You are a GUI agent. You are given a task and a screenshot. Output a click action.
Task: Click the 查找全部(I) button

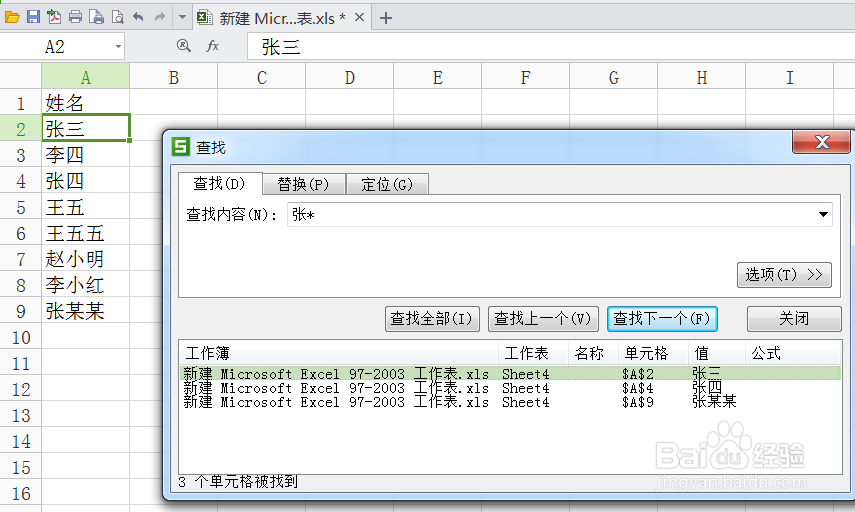coord(432,318)
